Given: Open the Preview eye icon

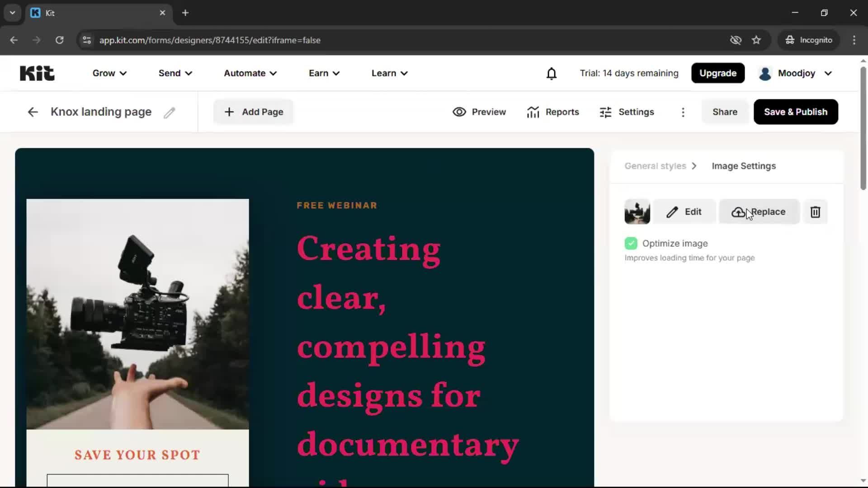Looking at the screenshot, I should [460, 112].
